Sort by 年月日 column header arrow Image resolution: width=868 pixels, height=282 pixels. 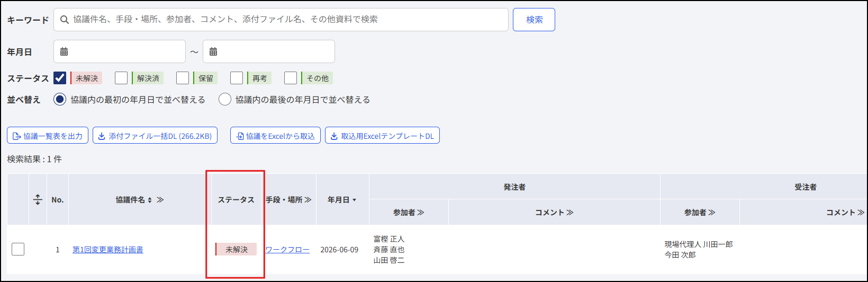point(354,200)
